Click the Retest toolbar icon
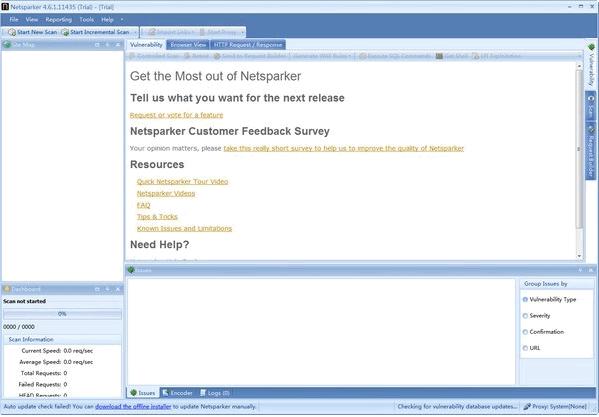This screenshot has width=599, height=417. click(187, 56)
